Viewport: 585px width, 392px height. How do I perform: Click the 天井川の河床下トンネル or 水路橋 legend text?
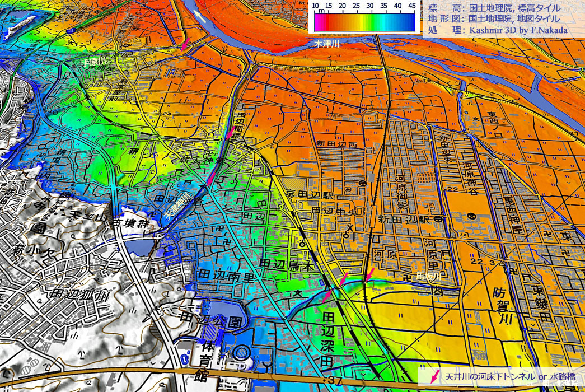[509, 377]
